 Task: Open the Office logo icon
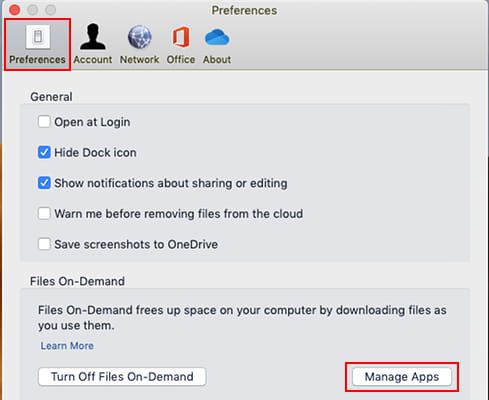[181, 37]
